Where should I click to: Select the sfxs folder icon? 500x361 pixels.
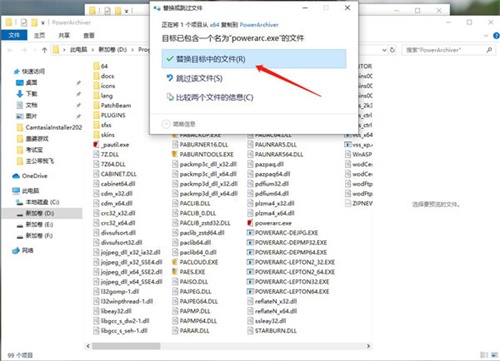(x=96, y=125)
